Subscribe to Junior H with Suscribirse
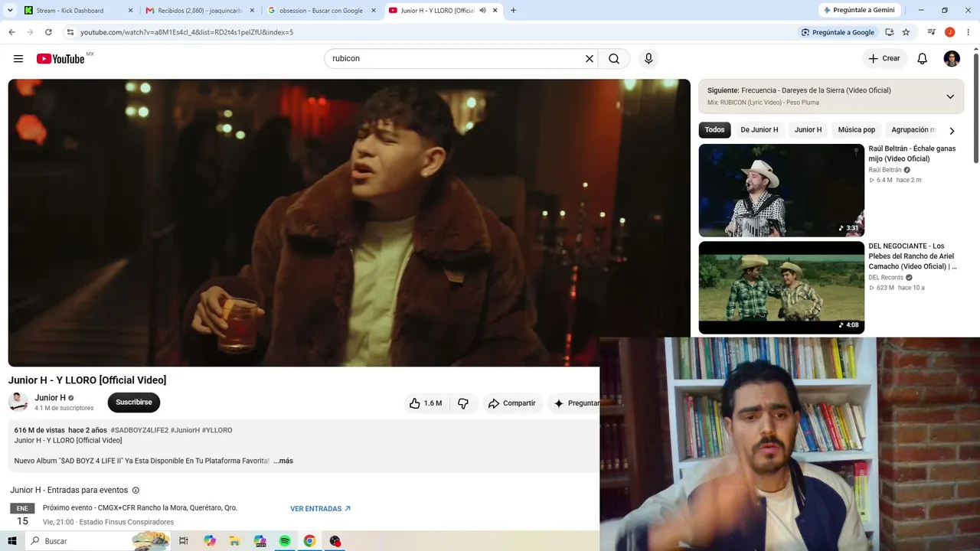Viewport: 980px width, 551px height. [134, 403]
